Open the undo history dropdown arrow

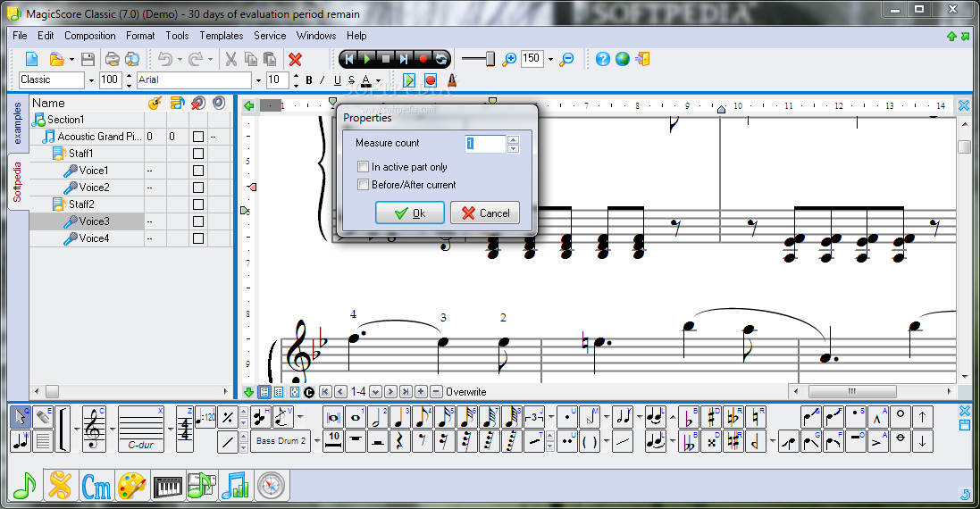pos(180,59)
